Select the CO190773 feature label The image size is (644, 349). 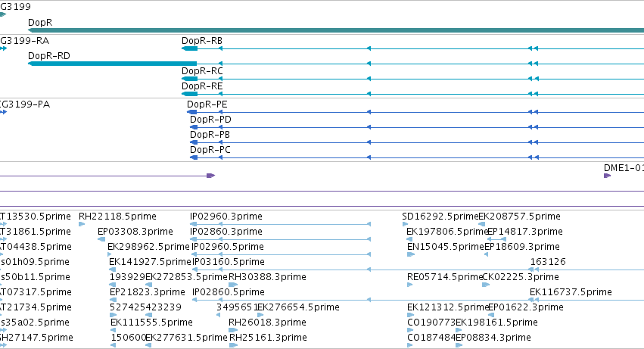[x=431, y=323]
